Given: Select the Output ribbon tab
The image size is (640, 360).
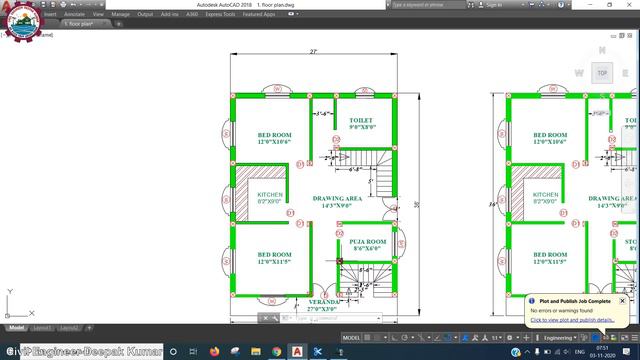Looking at the screenshot, I should (x=145, y=14).
